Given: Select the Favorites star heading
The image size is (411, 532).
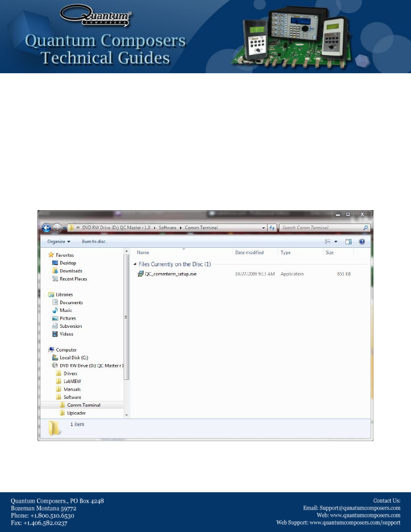Looking at the screenshot, I should [61, 255].
